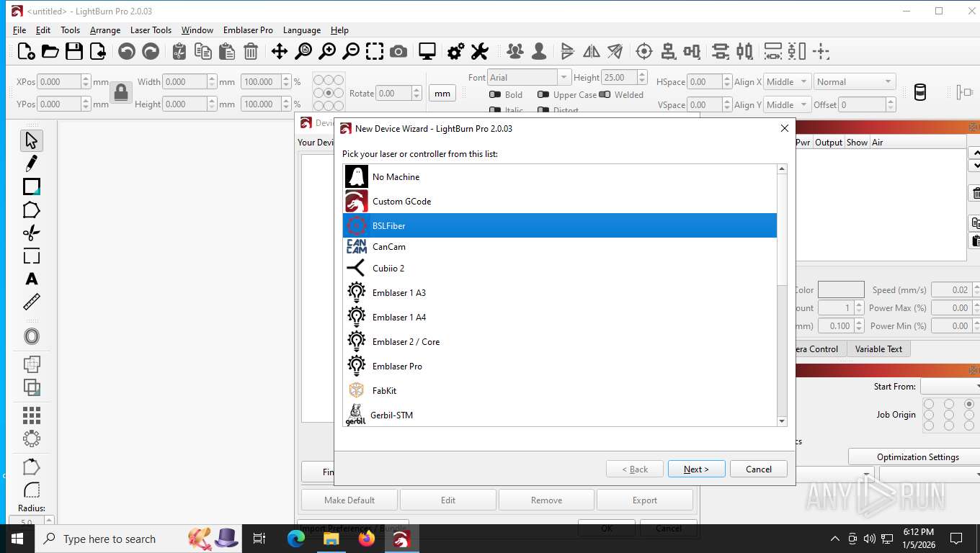
Task: Click the Group objects people icon
Action: 515,51
